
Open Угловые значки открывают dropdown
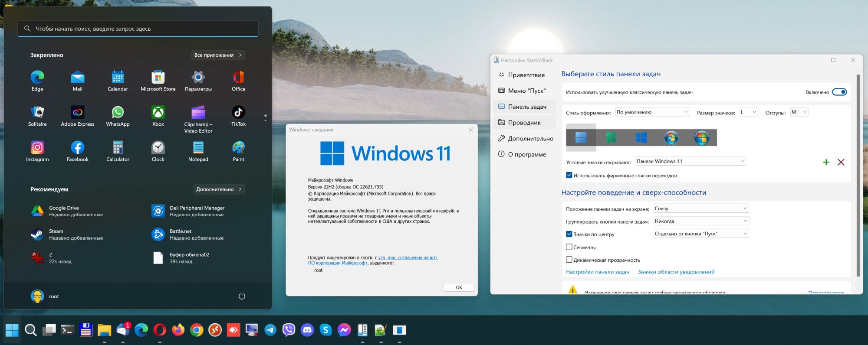(690, 161)
